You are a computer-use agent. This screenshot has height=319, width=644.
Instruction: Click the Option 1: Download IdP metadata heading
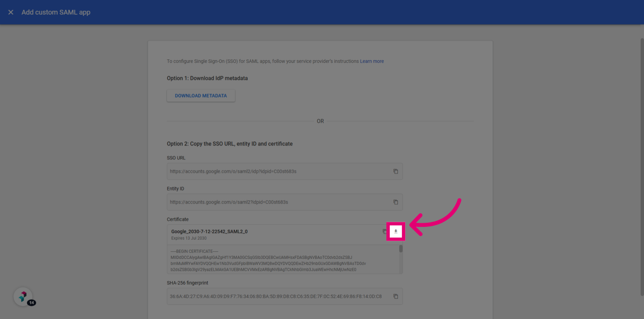coord(207,78)
